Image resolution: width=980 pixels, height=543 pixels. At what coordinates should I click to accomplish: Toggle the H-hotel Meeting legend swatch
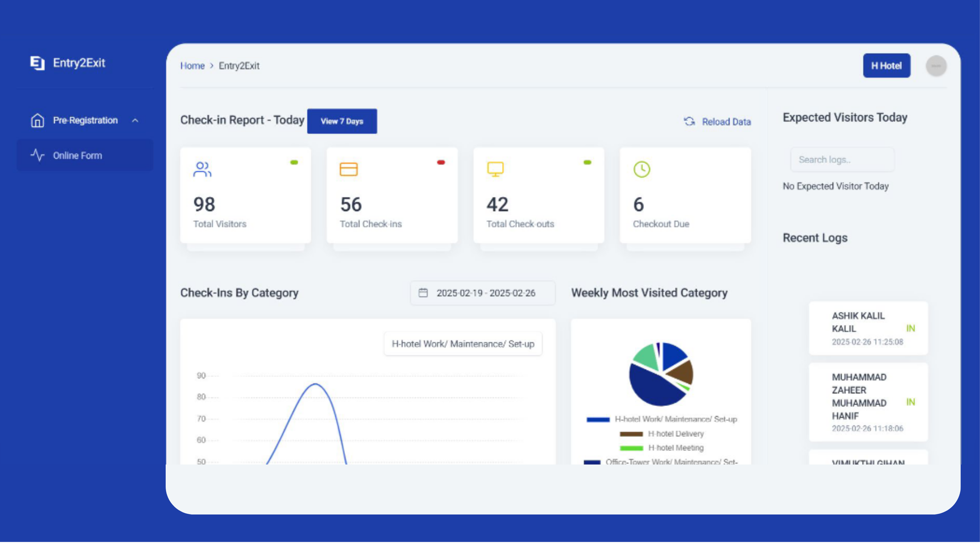point(631,448)
